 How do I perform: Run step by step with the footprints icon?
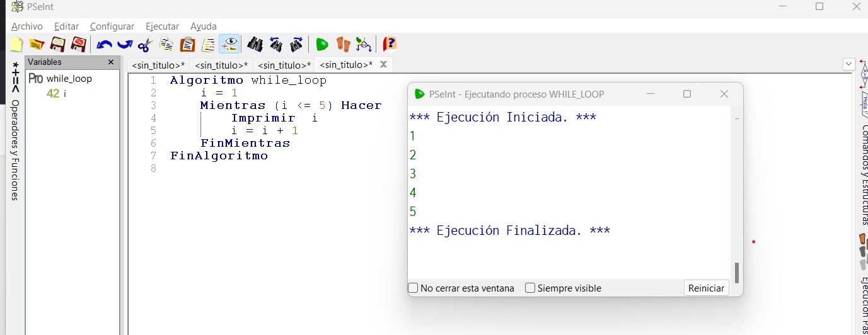pyautogui.click(x=343, y=45)
